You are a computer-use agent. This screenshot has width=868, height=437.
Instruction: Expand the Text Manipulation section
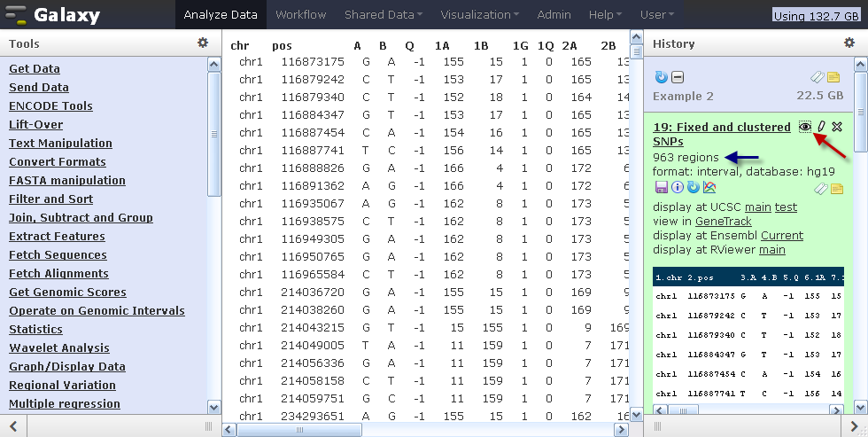pyautogui.click(x=60, y=143)
